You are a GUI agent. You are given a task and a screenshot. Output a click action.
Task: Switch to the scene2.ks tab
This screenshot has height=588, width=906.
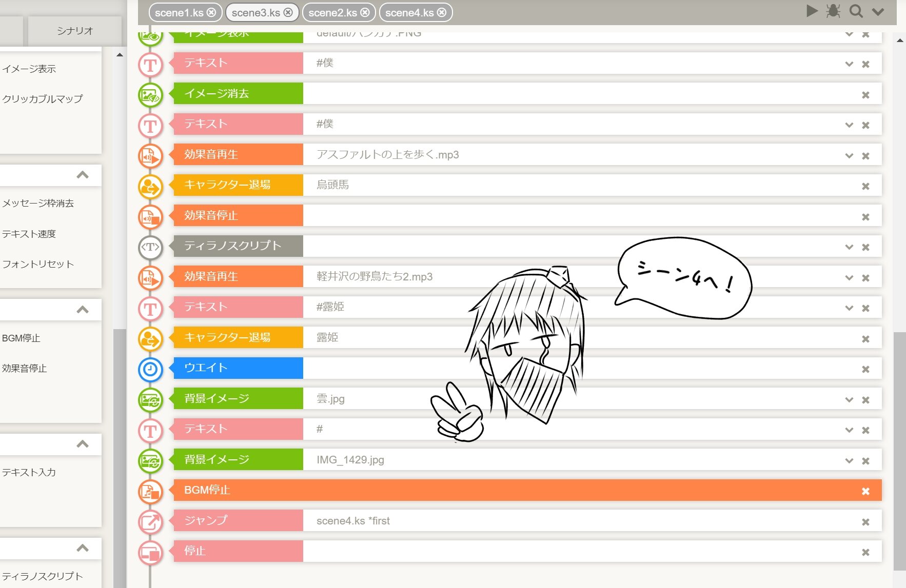click(332, 13)
